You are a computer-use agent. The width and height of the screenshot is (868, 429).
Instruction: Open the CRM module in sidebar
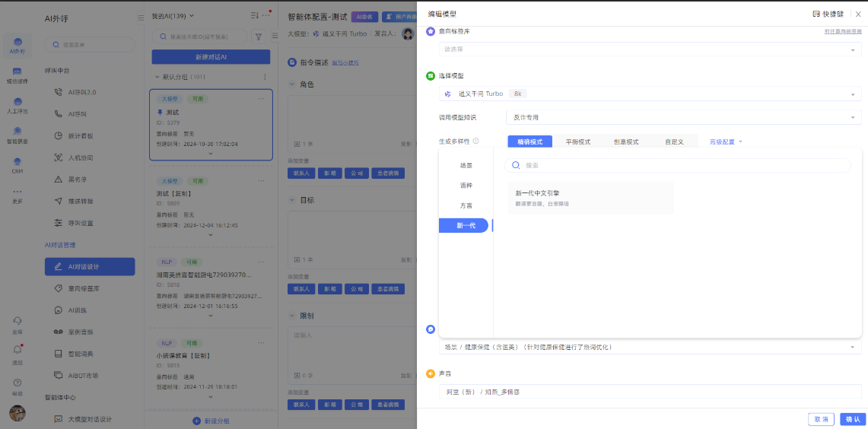click(x=17, y=164)
